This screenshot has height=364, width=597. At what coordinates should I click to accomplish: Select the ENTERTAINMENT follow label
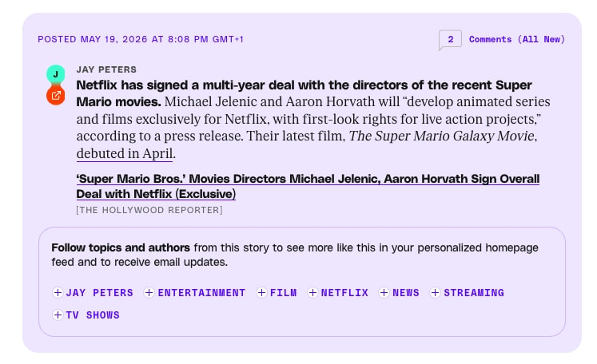(x=201, y=293)
